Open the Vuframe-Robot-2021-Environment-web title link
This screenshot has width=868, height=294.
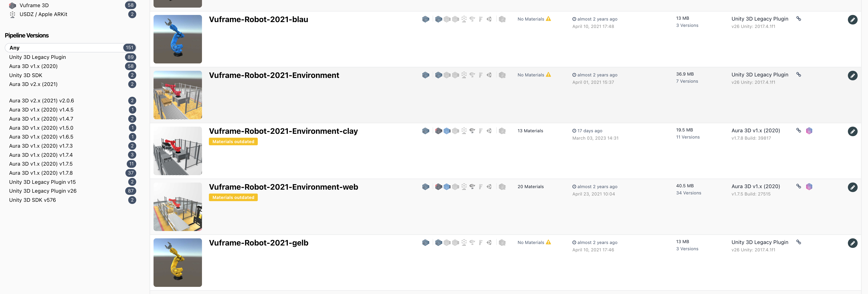pyautogui.click(x=283, y=187)
